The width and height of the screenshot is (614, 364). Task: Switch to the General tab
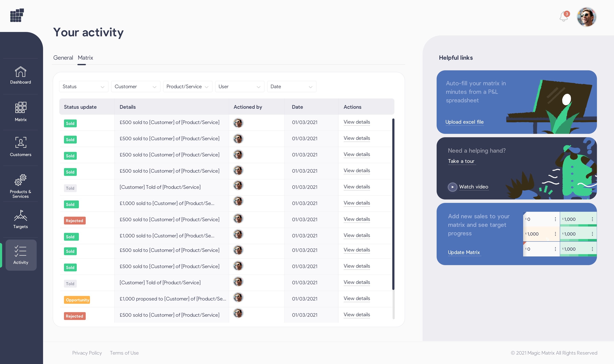(x=63, y=58)
